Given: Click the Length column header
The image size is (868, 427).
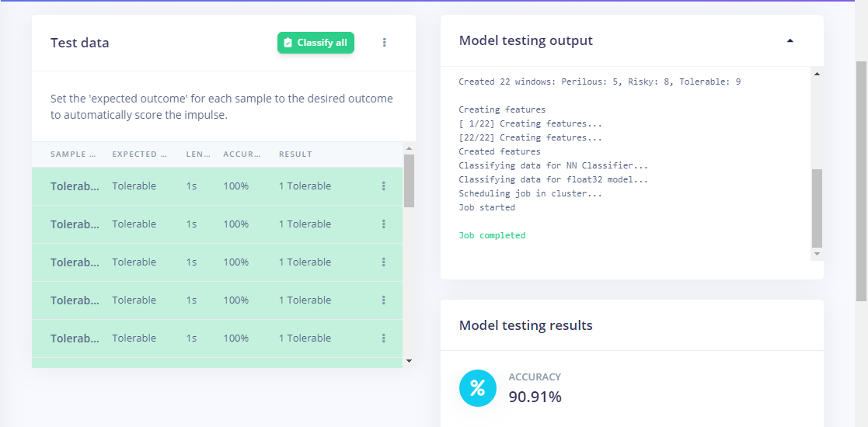Looking at the screenshot, I should click(x=197, y=154).
